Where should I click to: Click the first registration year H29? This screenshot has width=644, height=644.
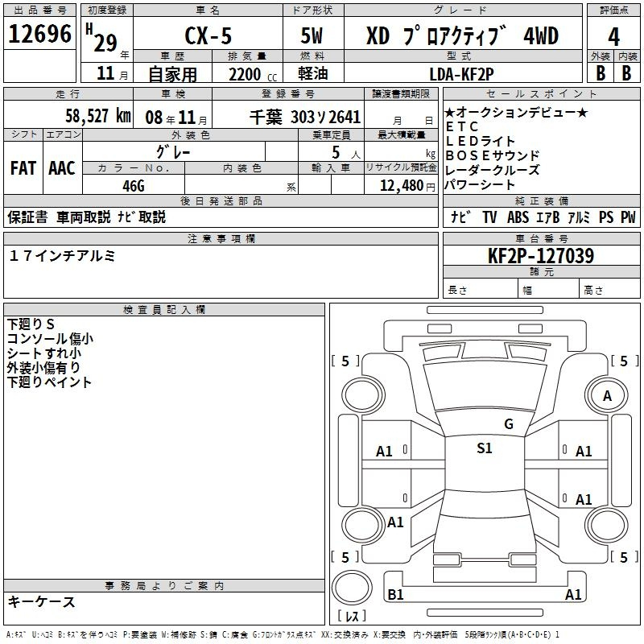coord(102,38)
